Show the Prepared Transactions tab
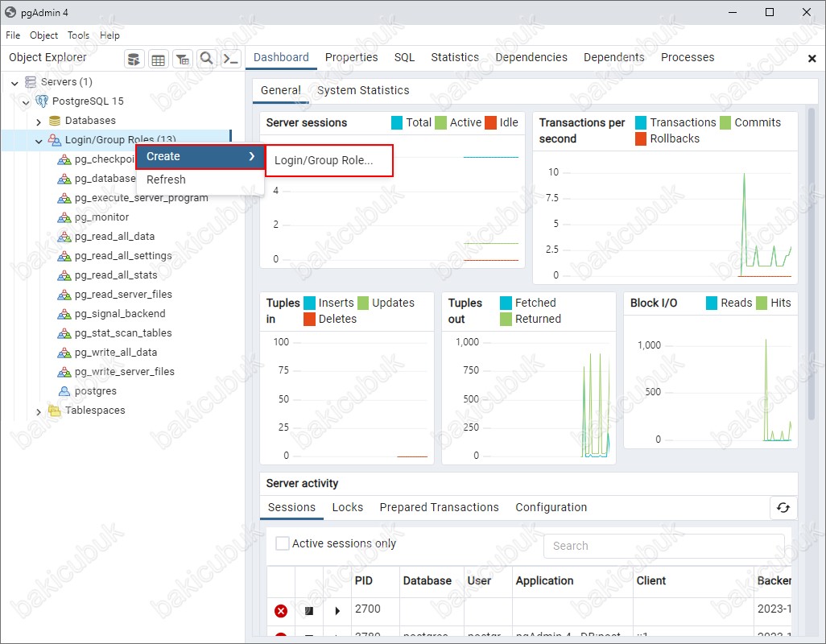This screenshot has height=644, width=826. (x=440, y=507)
